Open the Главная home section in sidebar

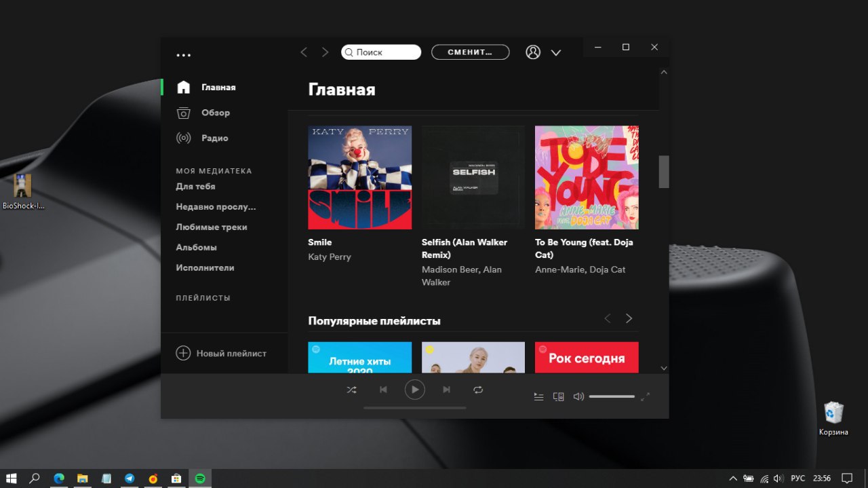pos(218,87)
